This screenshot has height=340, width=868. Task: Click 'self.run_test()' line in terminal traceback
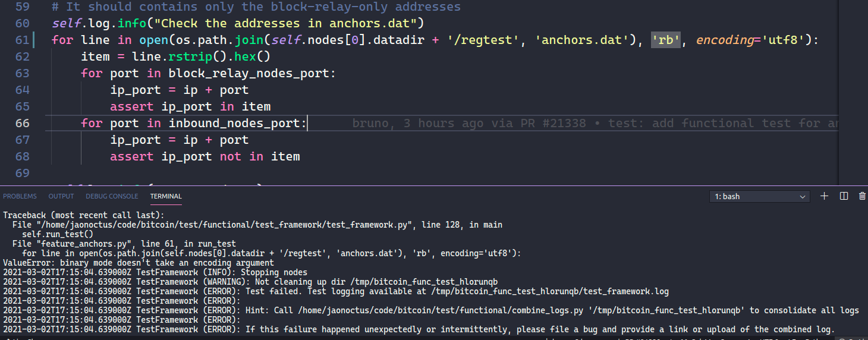58,234
